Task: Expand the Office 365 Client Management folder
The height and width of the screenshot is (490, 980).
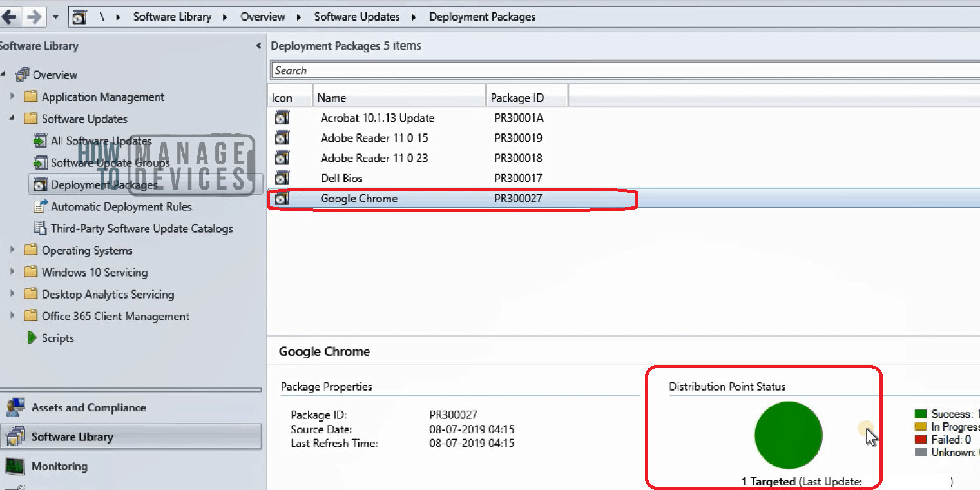Action: coord(12,316)
